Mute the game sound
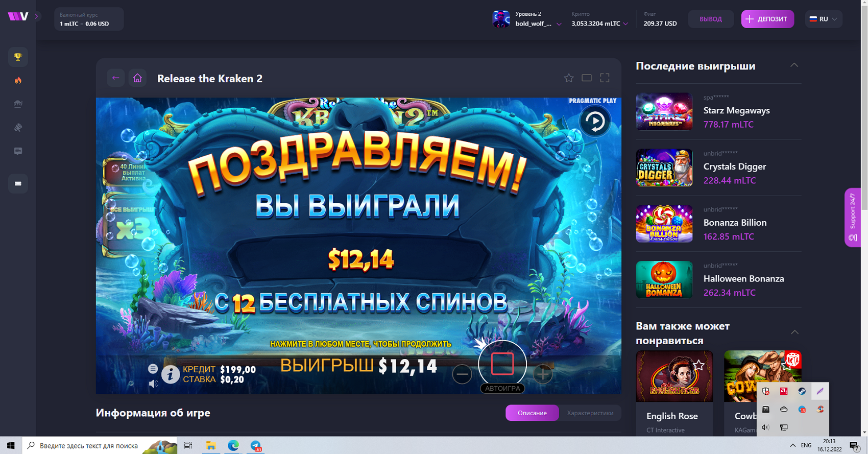 (x=153, y=384)
